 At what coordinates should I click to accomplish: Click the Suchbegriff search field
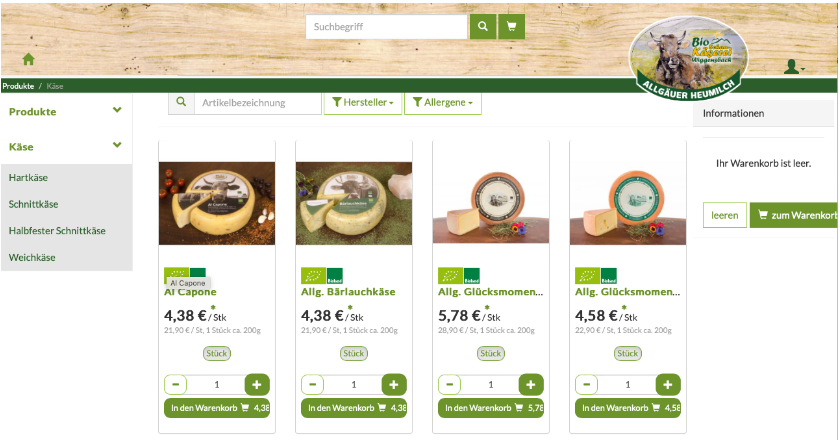[x=386, y=27]
